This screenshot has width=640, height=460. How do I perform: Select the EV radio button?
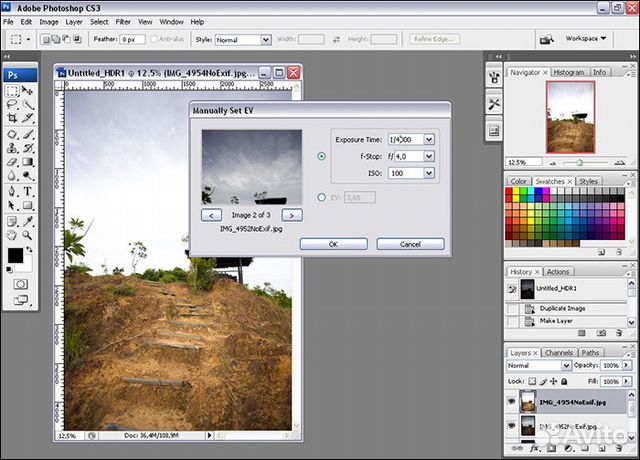tap(321, 197)
